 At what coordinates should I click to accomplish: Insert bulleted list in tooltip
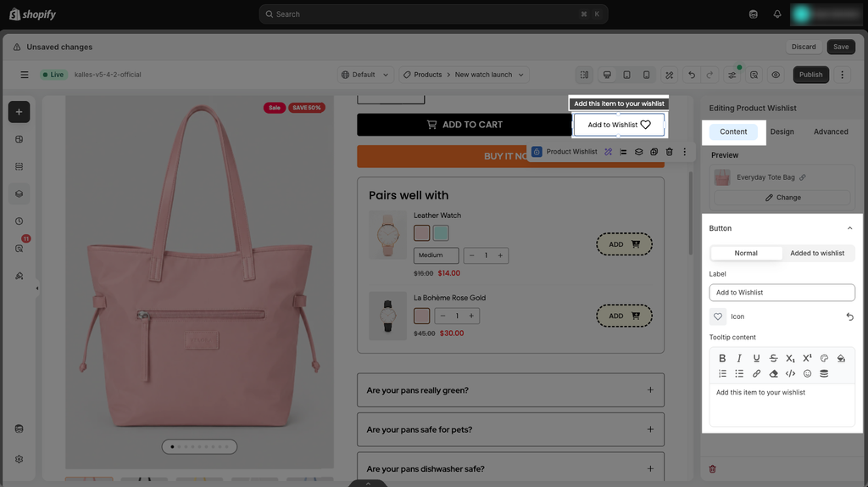pyautogui.click(x=739, y=373)
